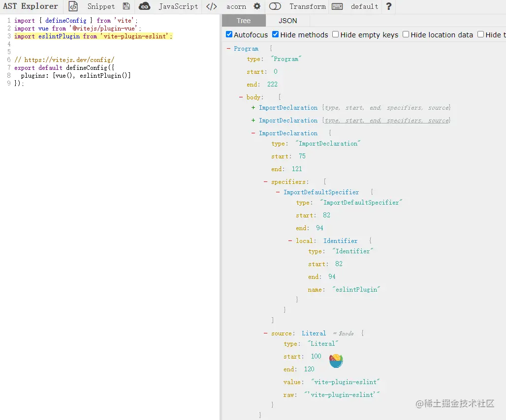Check the Hide empty keys checkbox
Screen dimensions: 506x420
pyautogui.click(x=336, y=34)
